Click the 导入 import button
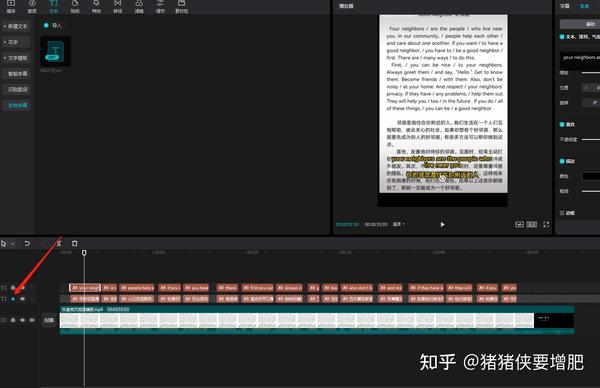Screen dimensions: 600x388 point(53,26)
